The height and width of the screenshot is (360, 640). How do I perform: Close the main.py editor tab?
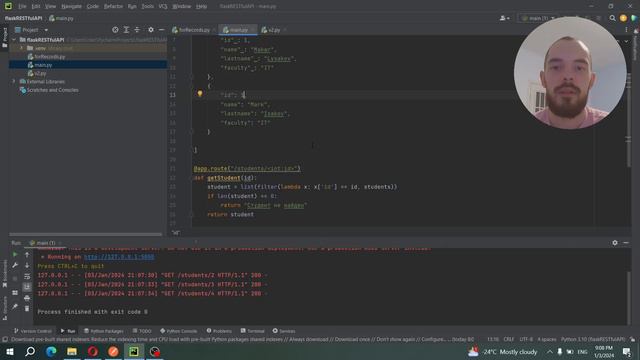[x=253, y=30]
